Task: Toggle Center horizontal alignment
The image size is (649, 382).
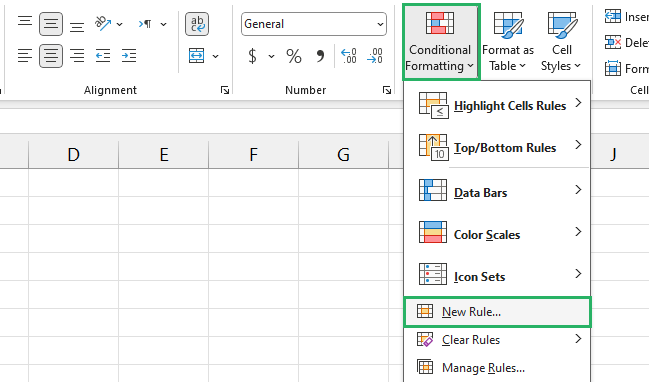Action: point(51,56)
